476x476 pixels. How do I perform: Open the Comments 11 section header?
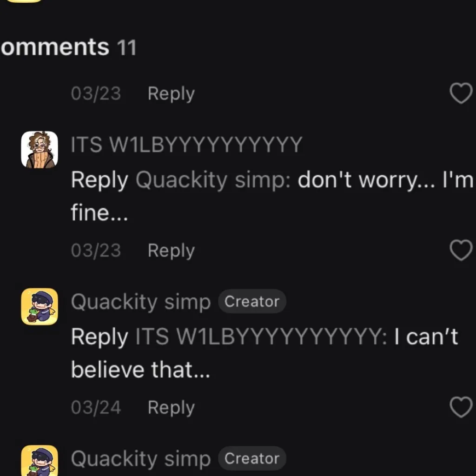point(68,47)
